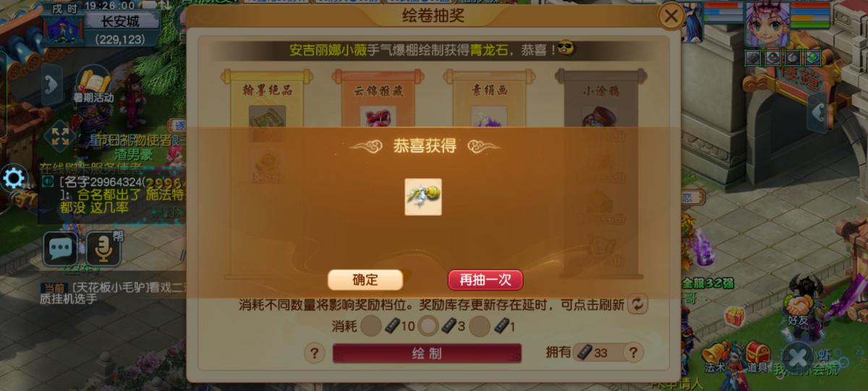
Task: Select the consume 3 ink radio option
Action: pyautogui.click(x=429, y=327)
